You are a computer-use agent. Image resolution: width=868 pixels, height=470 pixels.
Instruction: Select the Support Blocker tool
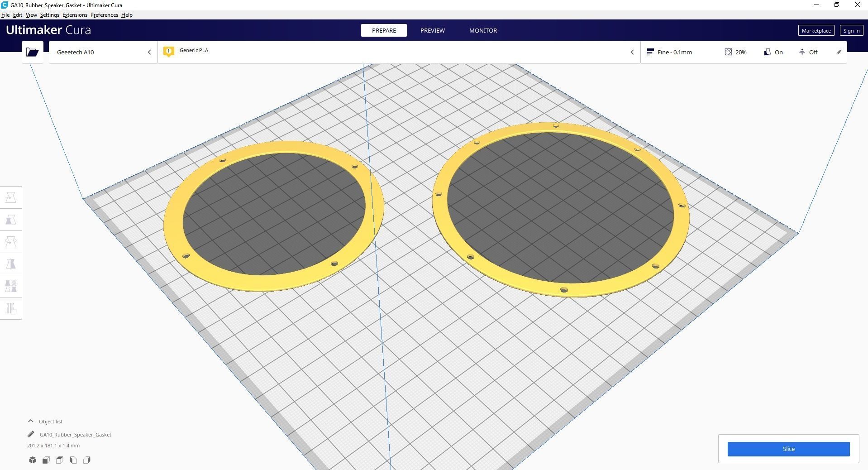click(11, 308)
